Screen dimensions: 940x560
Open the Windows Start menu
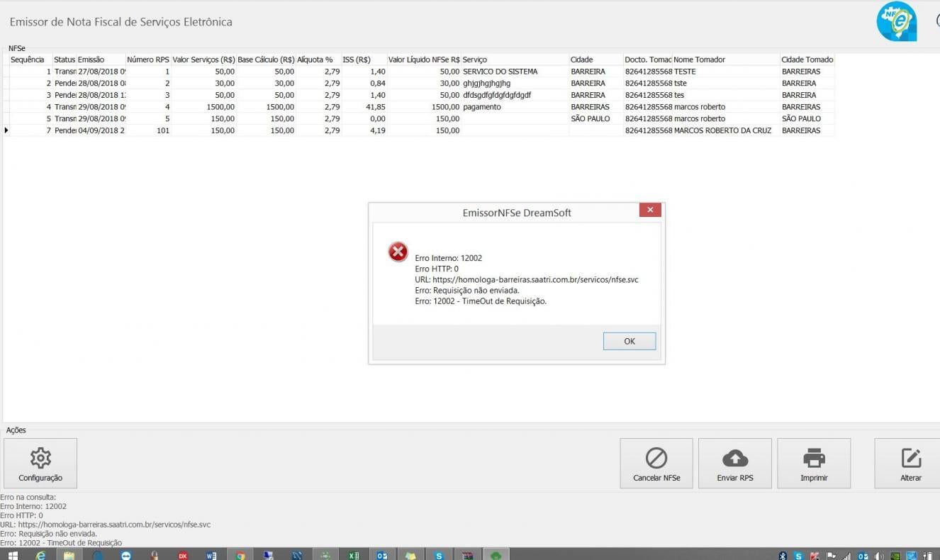click(x=13, y=556)
